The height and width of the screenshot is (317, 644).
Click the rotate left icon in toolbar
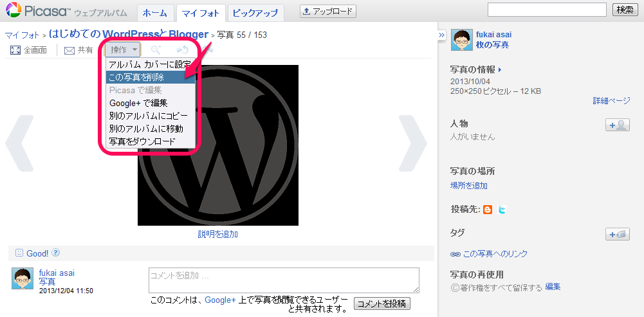pyautogui.click(x=182, y=50)
